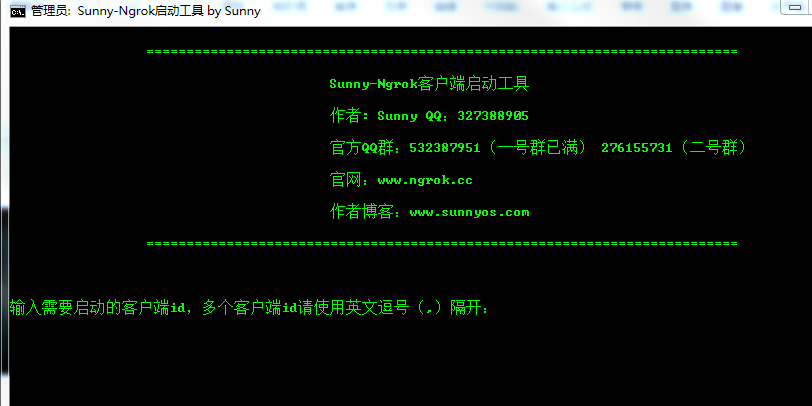The image size is (812, 406).
Task: Click QQ group number 532387951
Action: pos(445,148)
